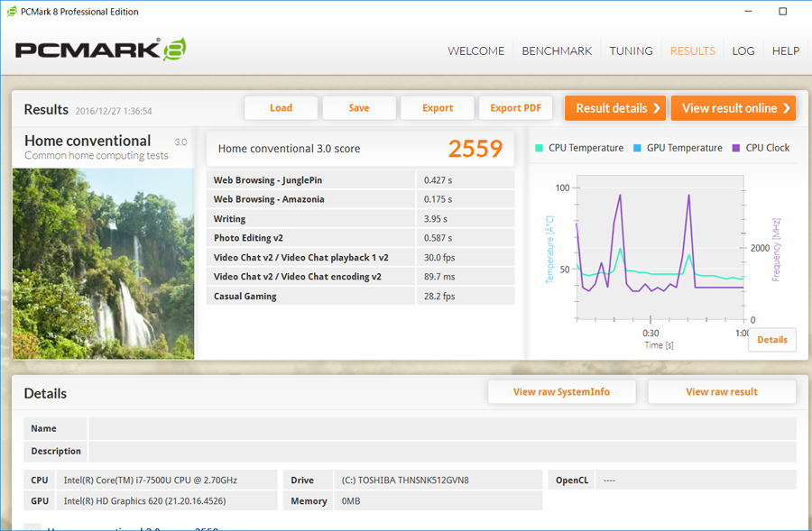Toggle the CPU Clock legend square
Screen dimensions: 812x531
pos(736,148)
